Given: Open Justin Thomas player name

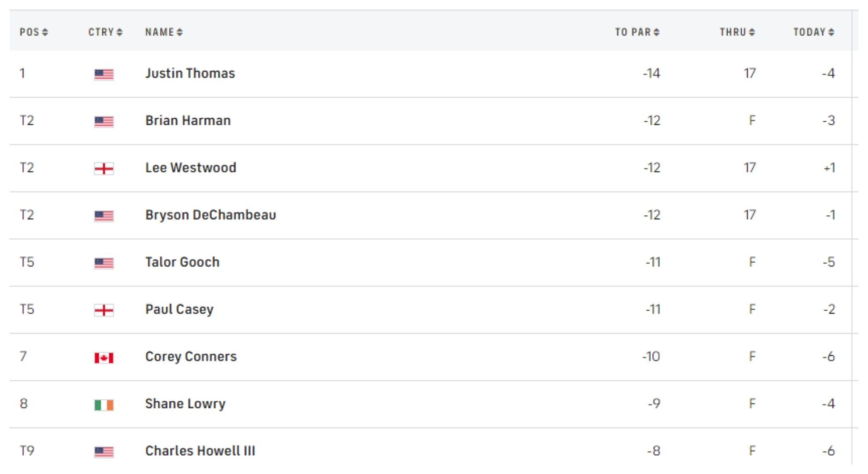Looking at the screenshot, I should [x=190, y=73].
